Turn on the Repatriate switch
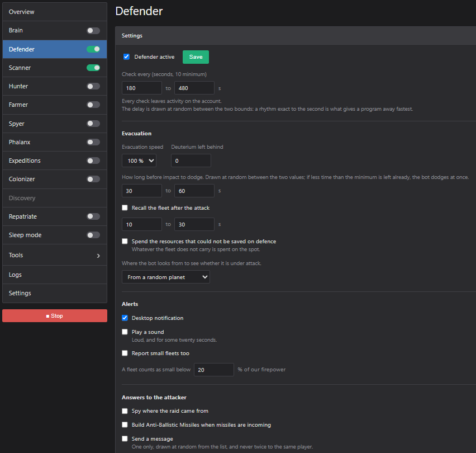 point(93,216)
